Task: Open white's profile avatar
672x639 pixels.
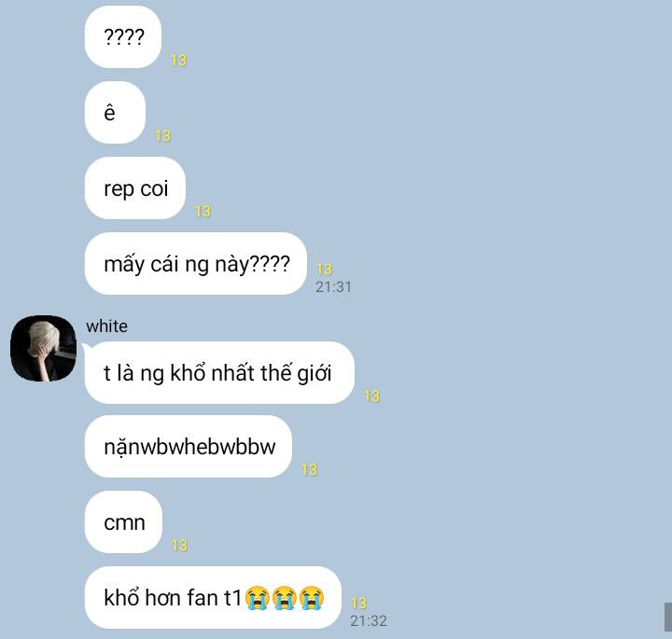Action: [43, 348]
